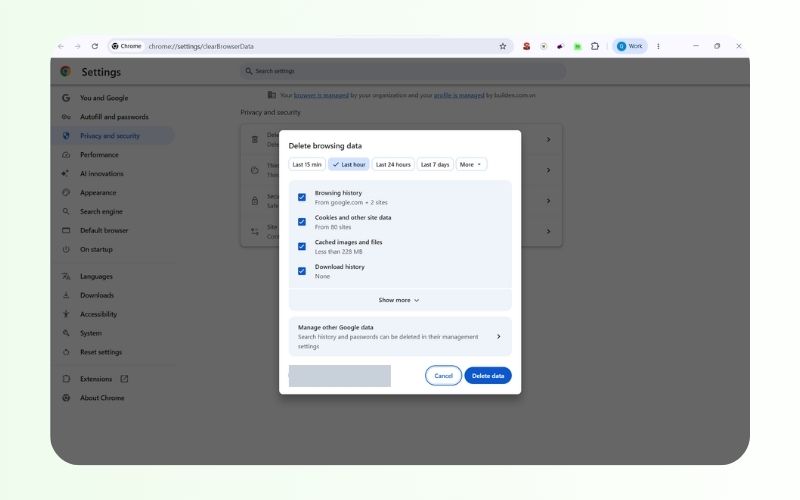Click the Delete data button
Viewport: 800px width, 500px height.
488,376
